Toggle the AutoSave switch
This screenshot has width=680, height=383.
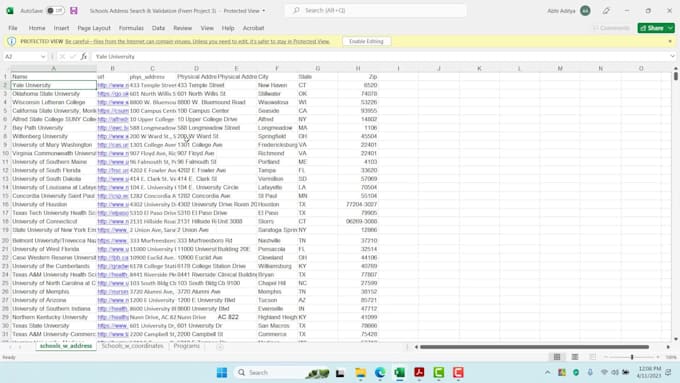tap(55, 10)
